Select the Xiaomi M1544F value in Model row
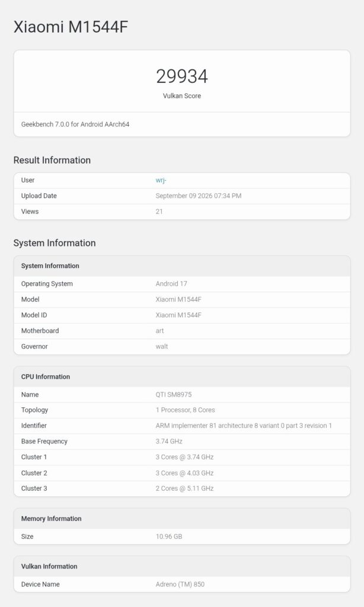364x607 pixels. coord(178,299)
